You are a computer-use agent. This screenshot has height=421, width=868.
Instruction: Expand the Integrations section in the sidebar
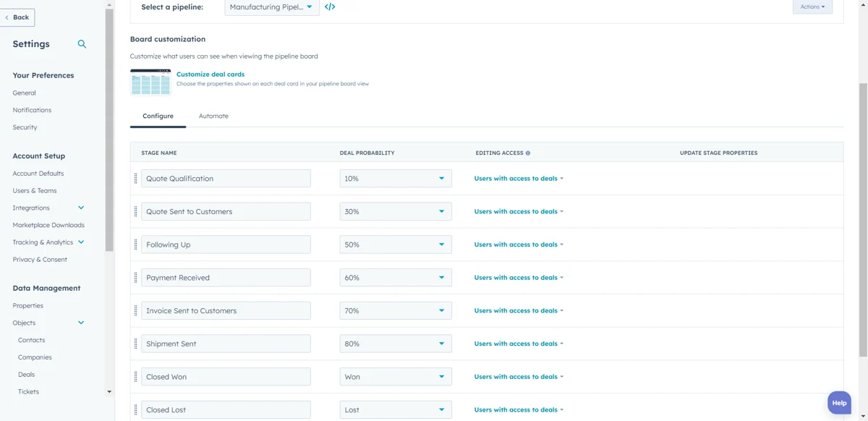pos(80,208)
